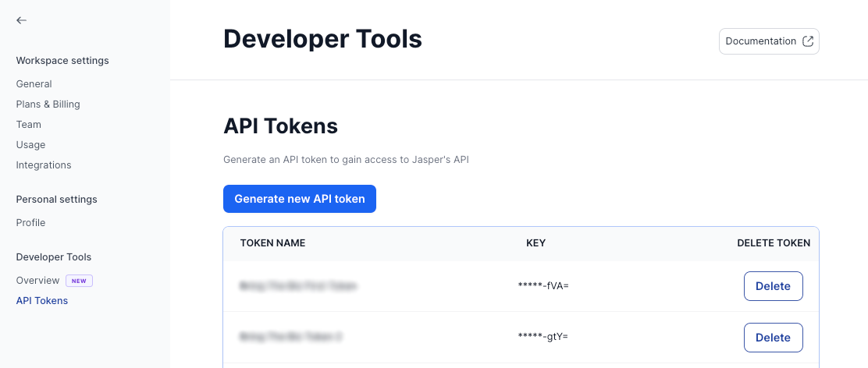Click the Developer Tools sidebar heading
The width and height of the screenshot is (868, 368).
[54, 257]
